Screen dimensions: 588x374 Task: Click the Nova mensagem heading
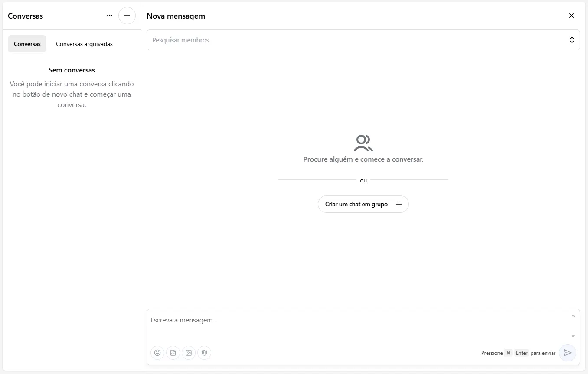(176, 16)
